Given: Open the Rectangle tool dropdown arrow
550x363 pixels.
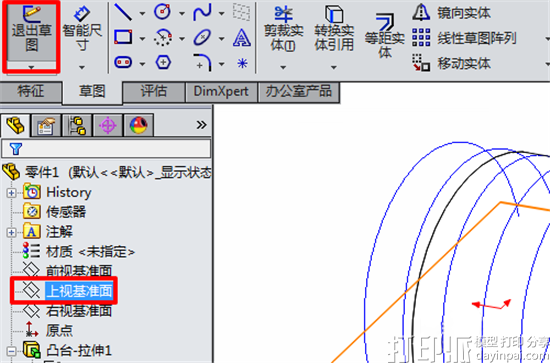Looking at the screenshot, I should (x=142, y=39).
